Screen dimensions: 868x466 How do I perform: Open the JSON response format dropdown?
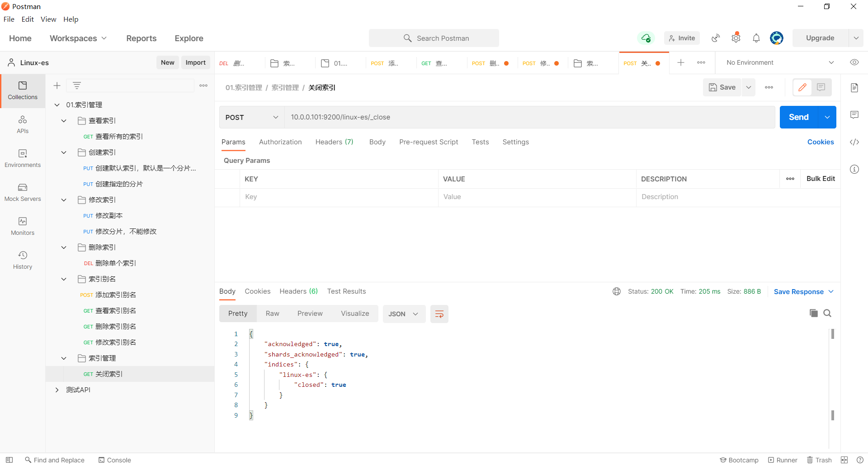[x=404, y=314]
